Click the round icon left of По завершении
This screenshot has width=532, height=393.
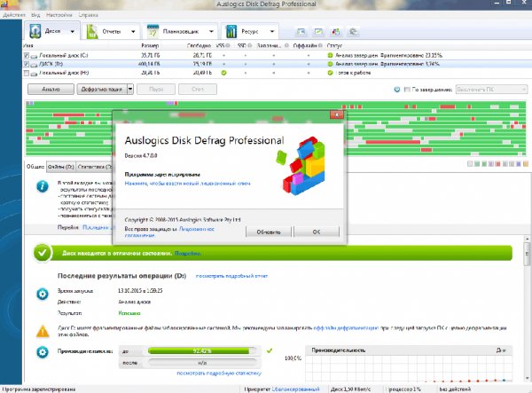click(397, 90)
